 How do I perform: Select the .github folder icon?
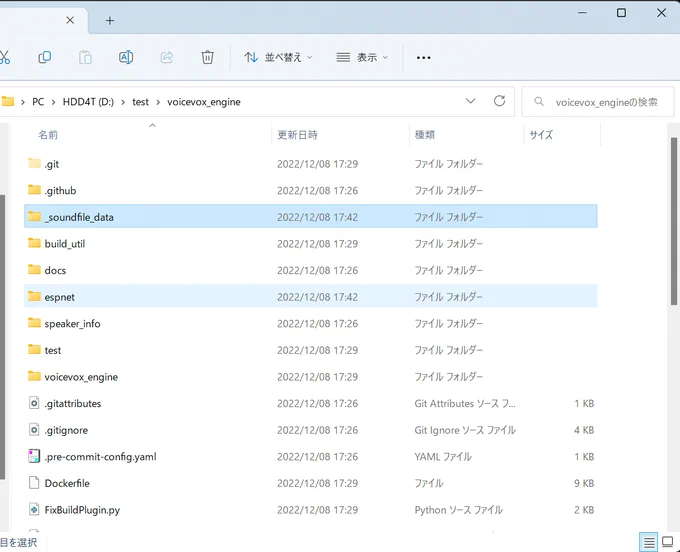coord(34,189)
